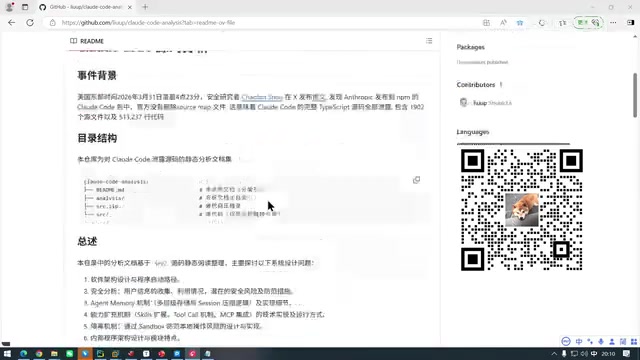The height and width of the screenshot is (360, 640).
Task: Click the page vertical scrollbar thumb
Action: pyautogui.click(x=635, y=95)
